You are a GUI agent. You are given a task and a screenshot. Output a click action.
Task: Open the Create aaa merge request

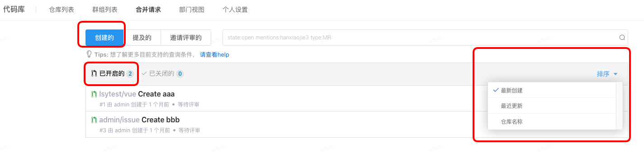pos(156,94)
